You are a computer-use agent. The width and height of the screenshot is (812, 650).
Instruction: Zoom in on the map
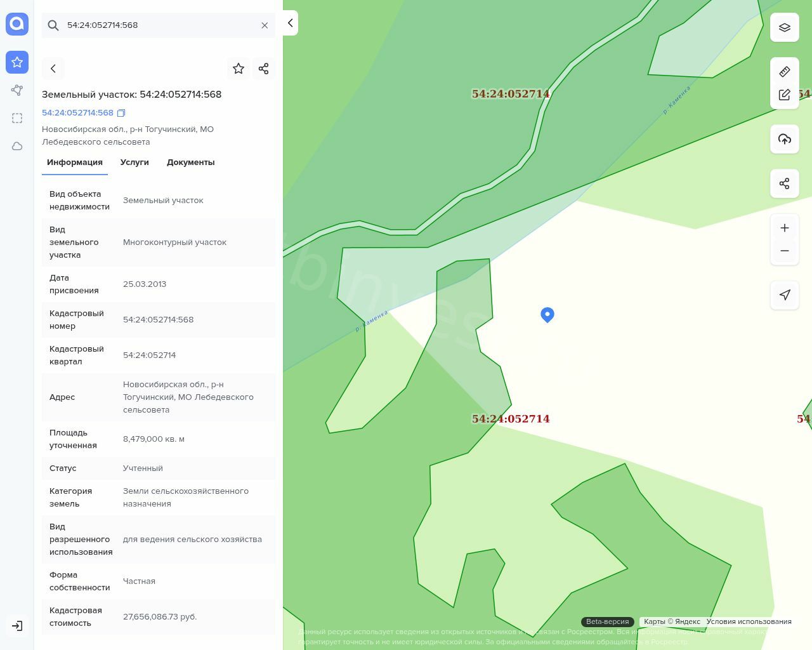pos(784,228)
